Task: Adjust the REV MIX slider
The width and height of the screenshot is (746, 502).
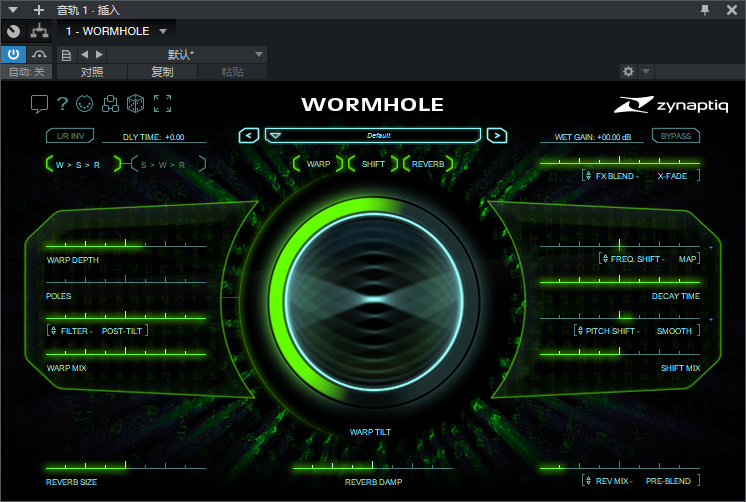Action: coord(619,468)
